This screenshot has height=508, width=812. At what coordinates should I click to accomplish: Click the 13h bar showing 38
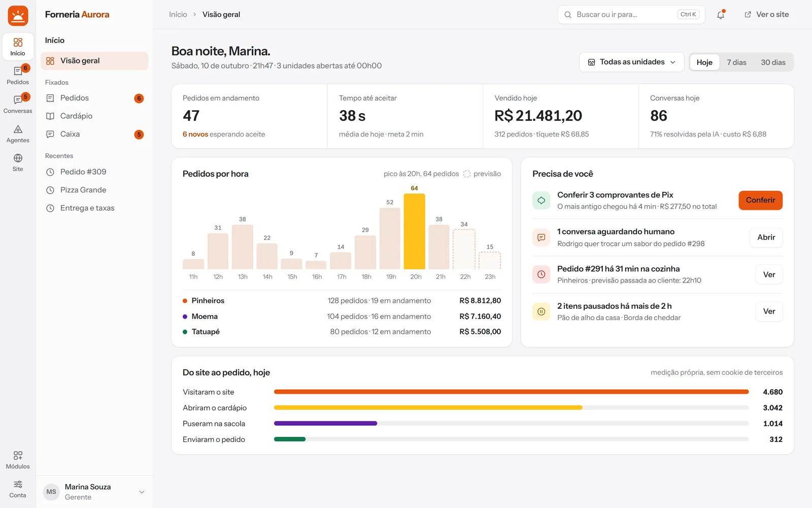[x=243, y=247]
